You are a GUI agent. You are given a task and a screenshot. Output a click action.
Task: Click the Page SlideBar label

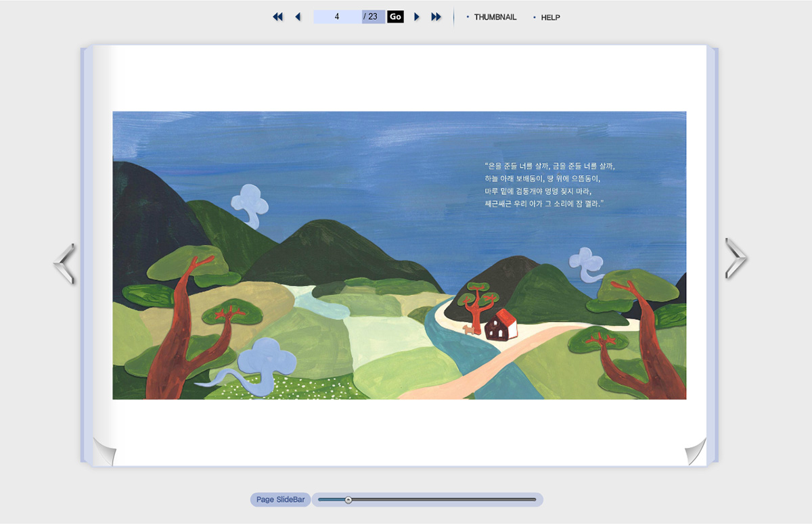[x=280, y=500]
